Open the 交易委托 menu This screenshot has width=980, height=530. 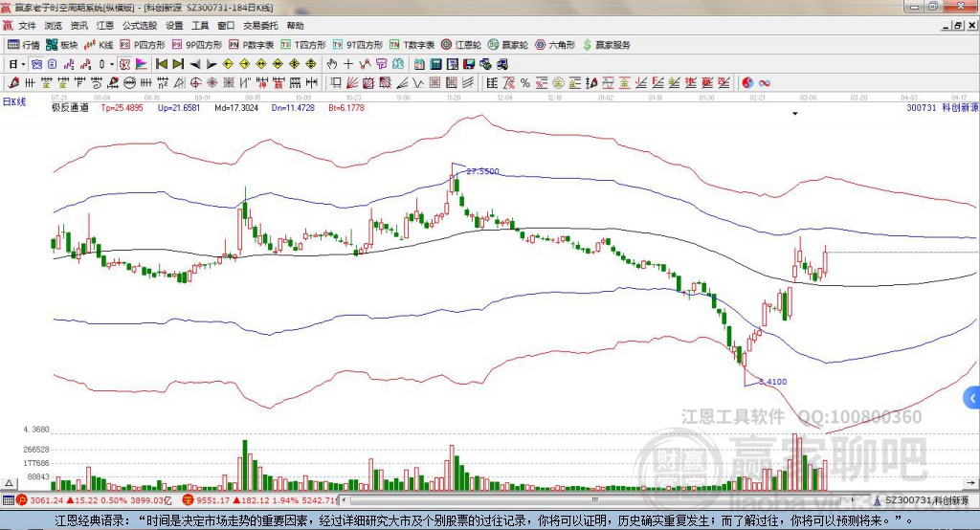tap(260, 26)
